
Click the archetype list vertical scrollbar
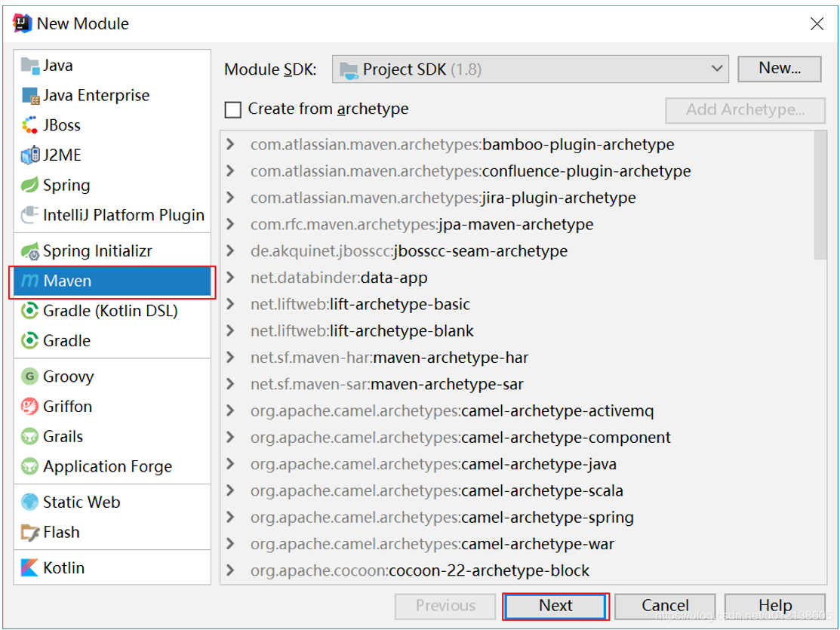click(x=820, y=196)
